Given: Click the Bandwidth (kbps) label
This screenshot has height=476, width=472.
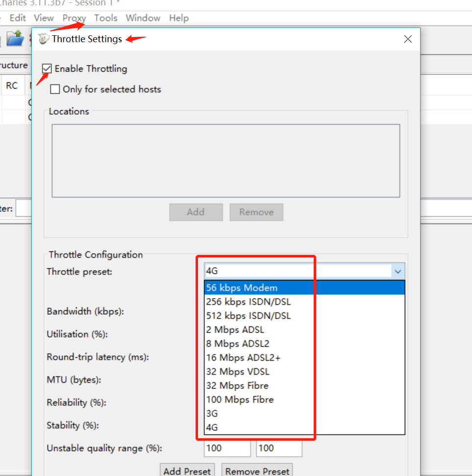Looking at the screenshot, I should (85, 311).
